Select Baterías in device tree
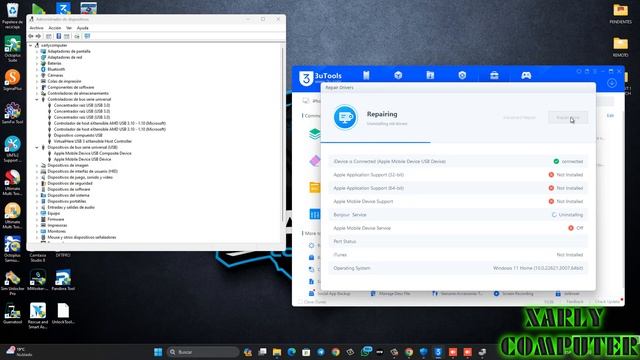This screenshot has width=640, height=360. [54, 63]
